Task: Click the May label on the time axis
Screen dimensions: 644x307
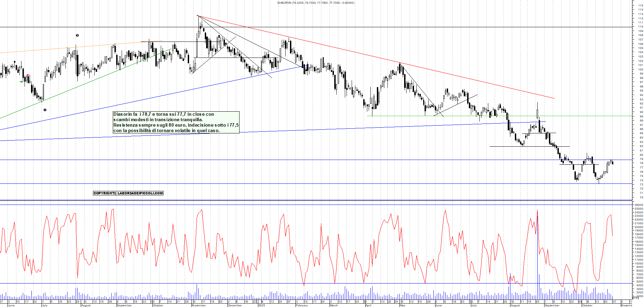Action: 402,305
